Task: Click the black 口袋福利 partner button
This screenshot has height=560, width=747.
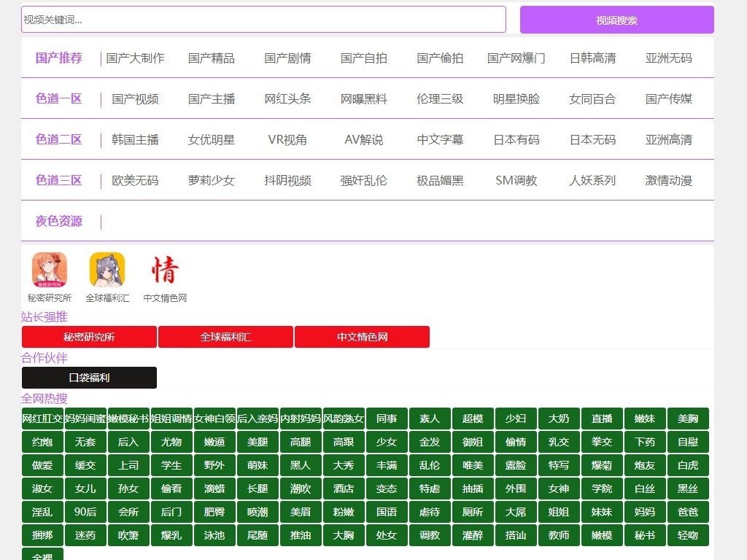Action: pos(89,378)
